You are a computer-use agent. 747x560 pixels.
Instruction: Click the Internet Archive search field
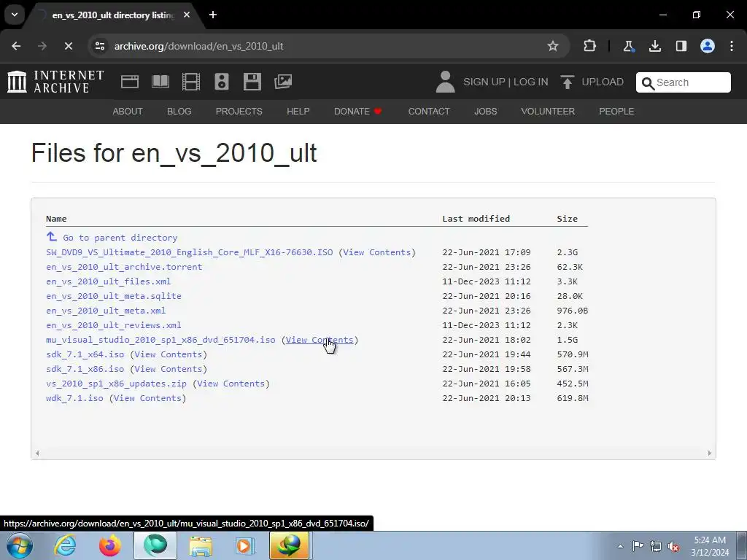pyautogui.click(x=683, y=83)
